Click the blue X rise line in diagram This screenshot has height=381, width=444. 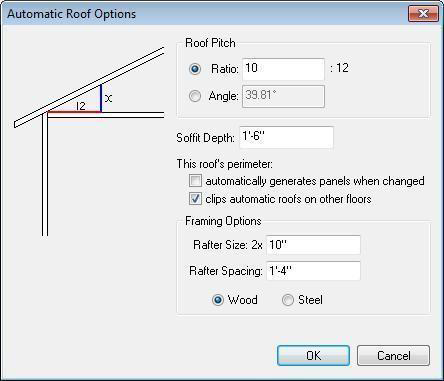click(x=101, y=98)
